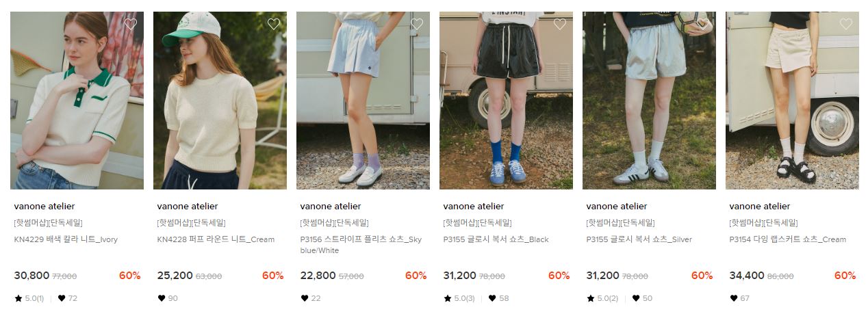Open the KN4229 Ivory collar knit product image
The width and height of the screenshot is (868, 329).
[77, 101]
